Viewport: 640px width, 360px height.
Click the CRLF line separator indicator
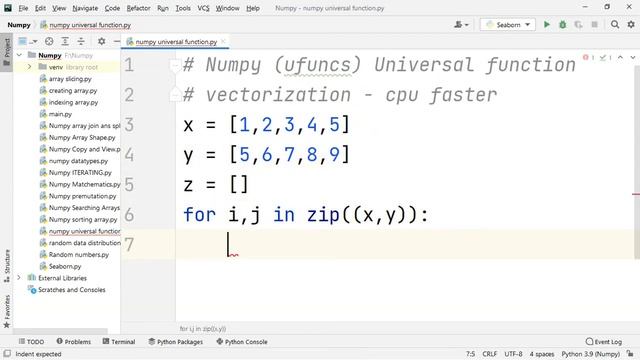[489, 354]
